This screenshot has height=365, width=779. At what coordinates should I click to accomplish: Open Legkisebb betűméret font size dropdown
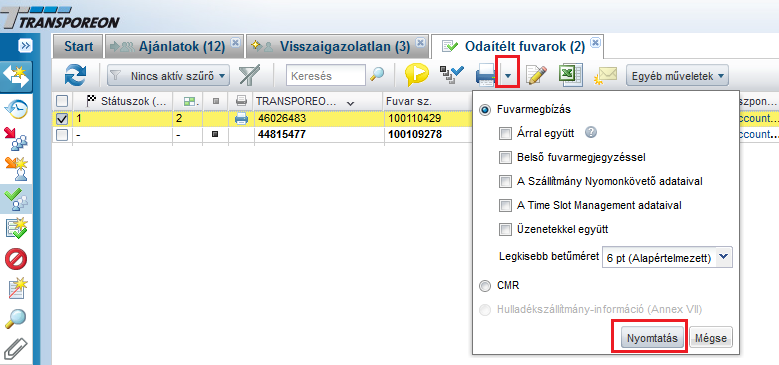(667, 257)
